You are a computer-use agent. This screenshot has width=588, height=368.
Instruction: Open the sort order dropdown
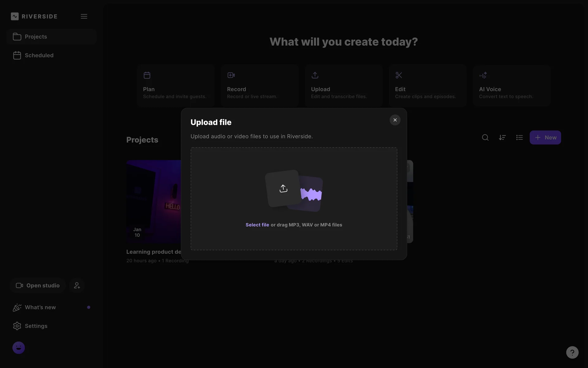[502, 138]
